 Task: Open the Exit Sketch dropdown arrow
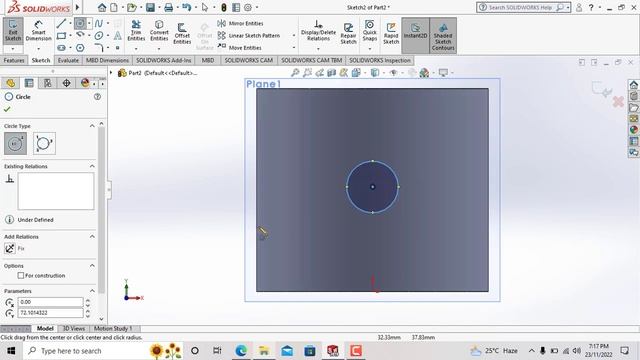point(13,49)
